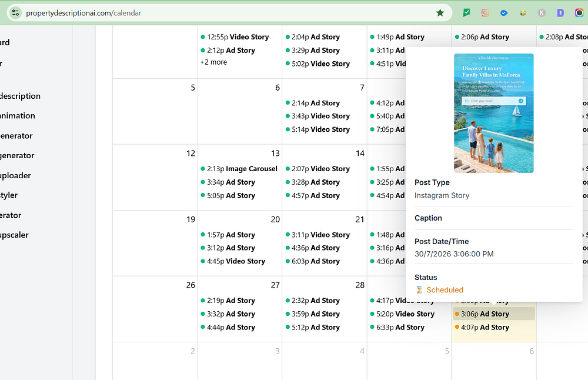
Task: Open the uploader item in the sidebar
Action: 15,175
